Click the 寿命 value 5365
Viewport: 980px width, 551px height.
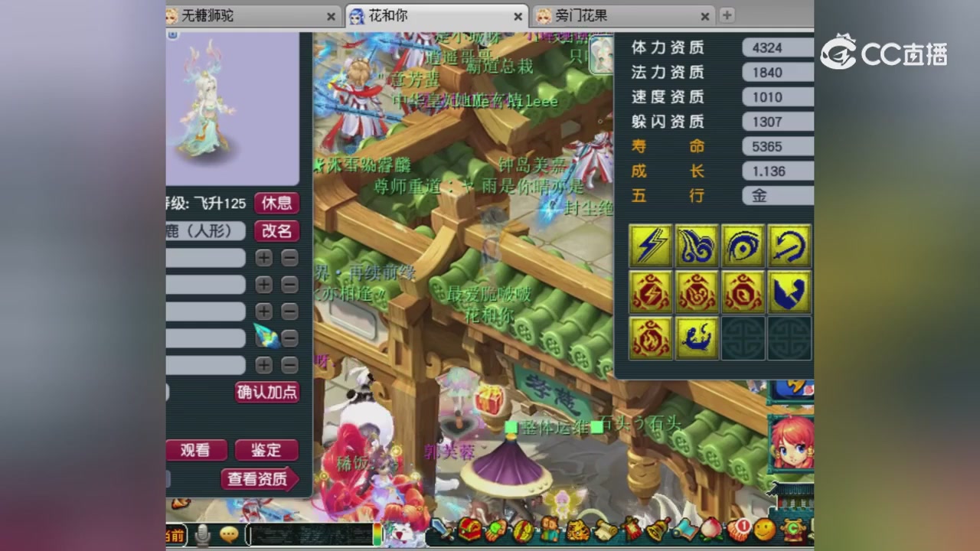tap(778, 146)
